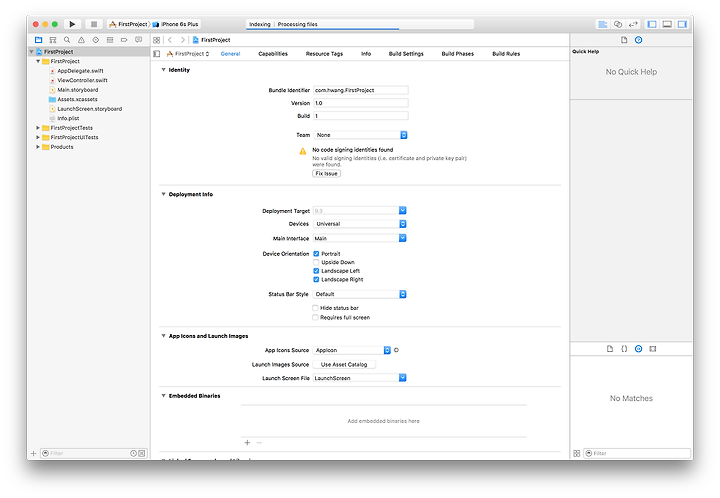Enable Requires full screen option
This screenshot has height=498, width=720.
[315, 318]
